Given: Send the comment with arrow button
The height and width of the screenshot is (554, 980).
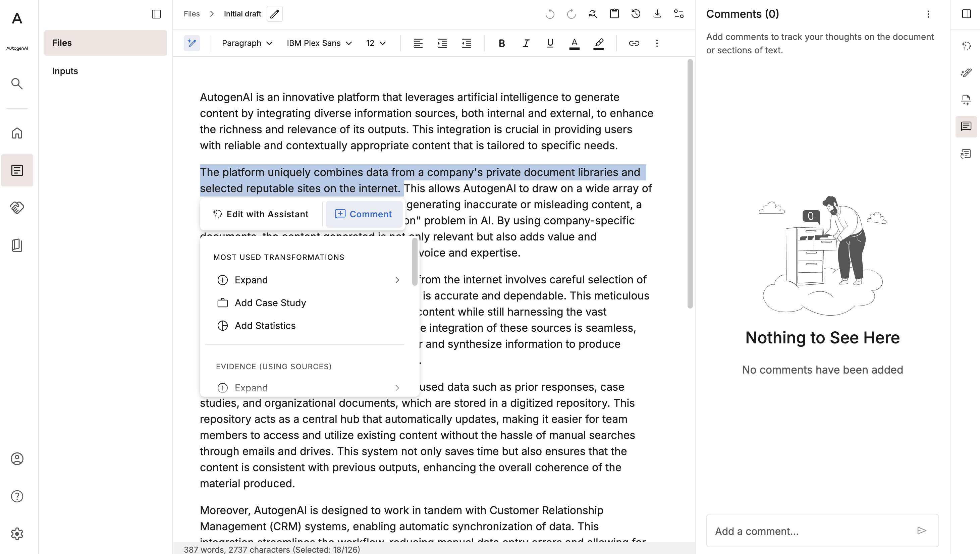Looking at the screenshot, I should [x=922, y=531].
